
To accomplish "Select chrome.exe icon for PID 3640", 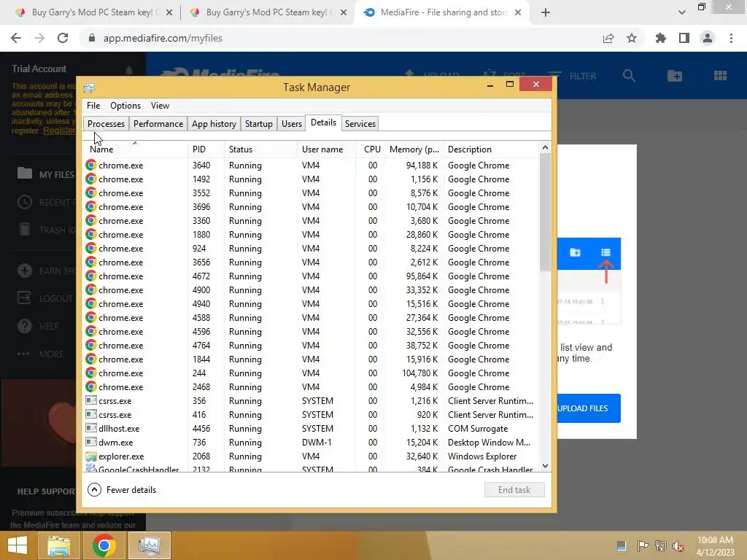I will point(91,166).
